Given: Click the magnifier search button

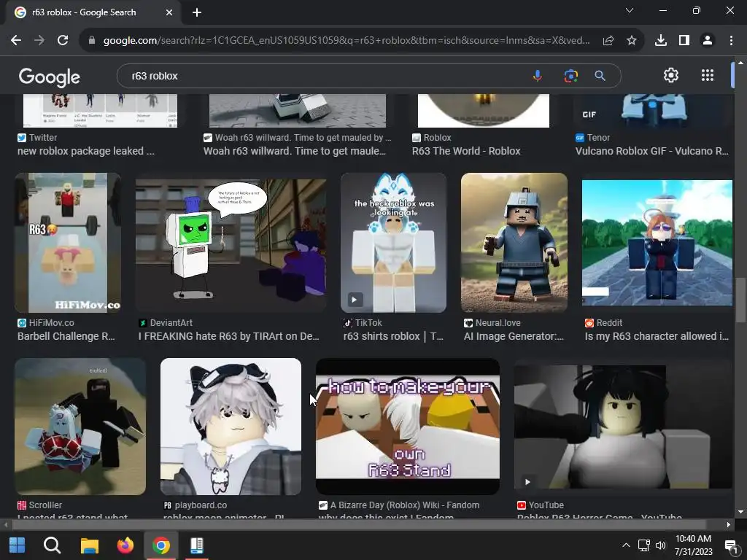Looking at the screenshot, I should [x=600, y=76].
